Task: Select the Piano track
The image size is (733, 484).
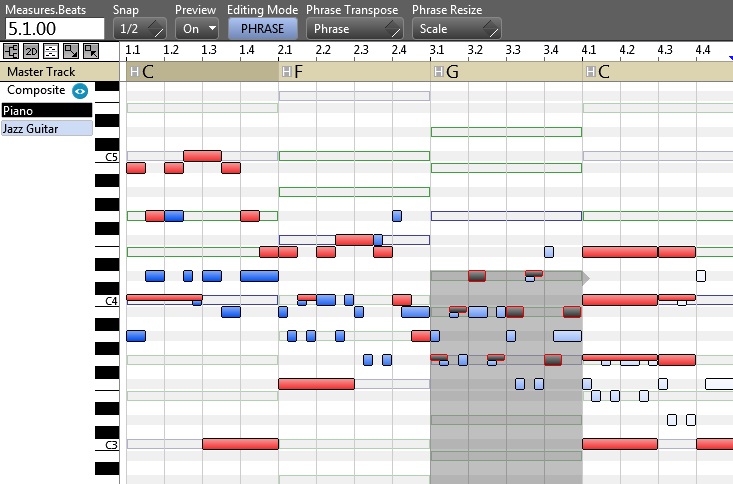Action: (x=47, y=110)
